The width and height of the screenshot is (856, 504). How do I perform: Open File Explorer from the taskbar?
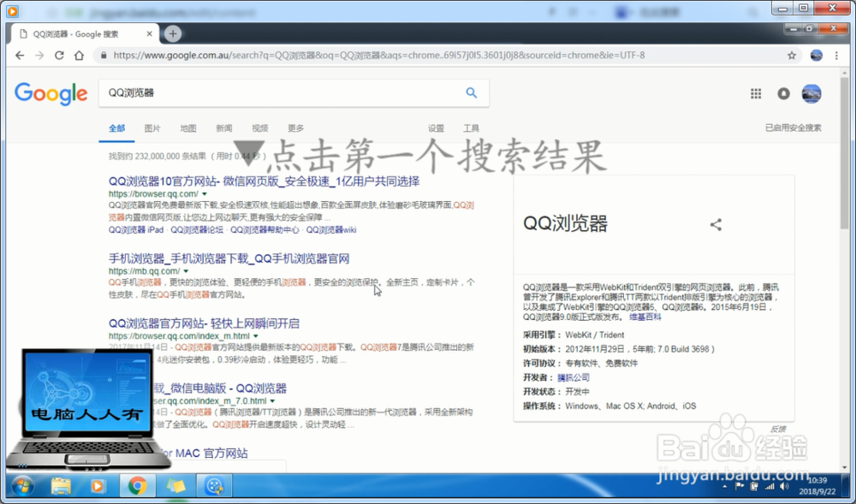(61, 485)
